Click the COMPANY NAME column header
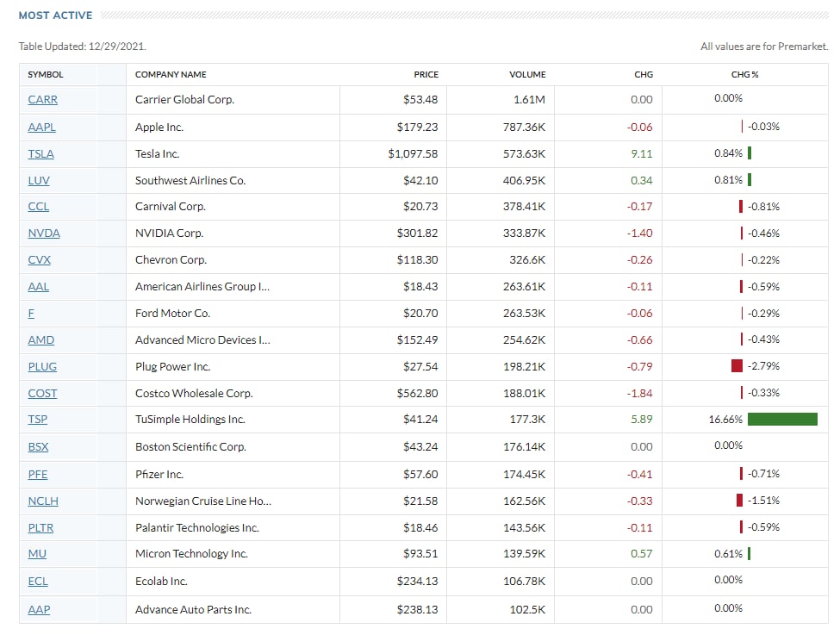The image size is (840, 635). coord(171,75)
